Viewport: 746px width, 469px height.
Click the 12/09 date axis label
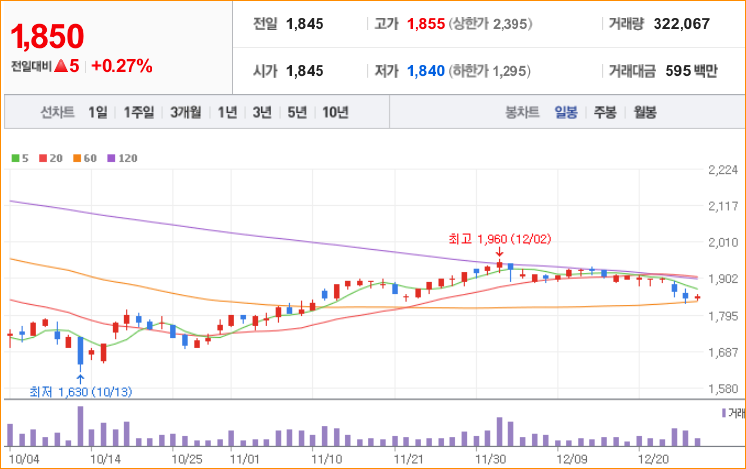tap(572, 459)
